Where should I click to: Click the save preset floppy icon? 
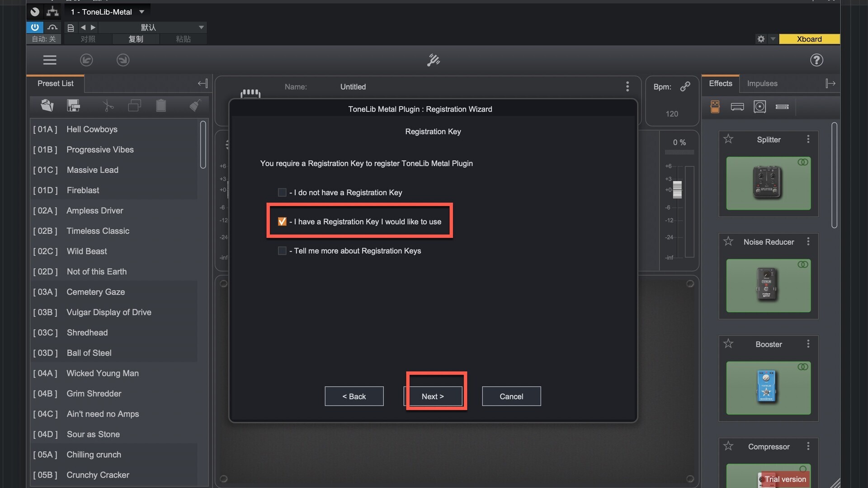(x=73, y=106)
